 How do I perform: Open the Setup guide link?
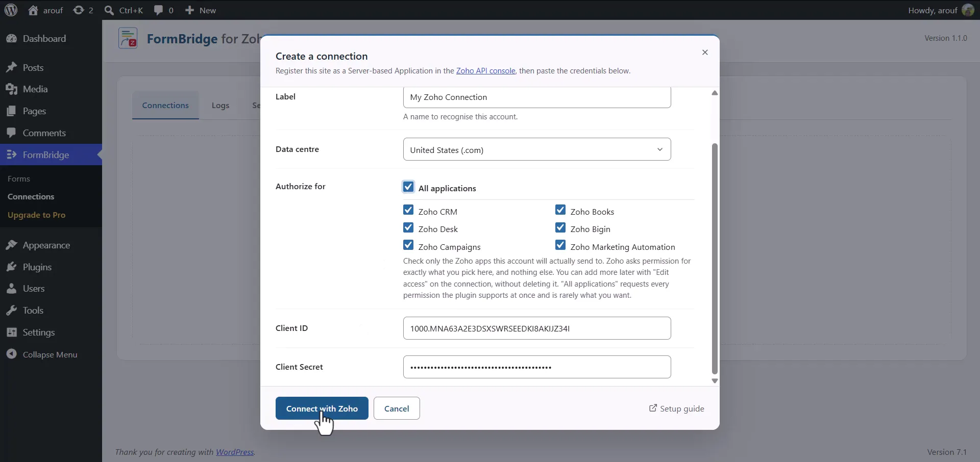[x=677, y=408]
